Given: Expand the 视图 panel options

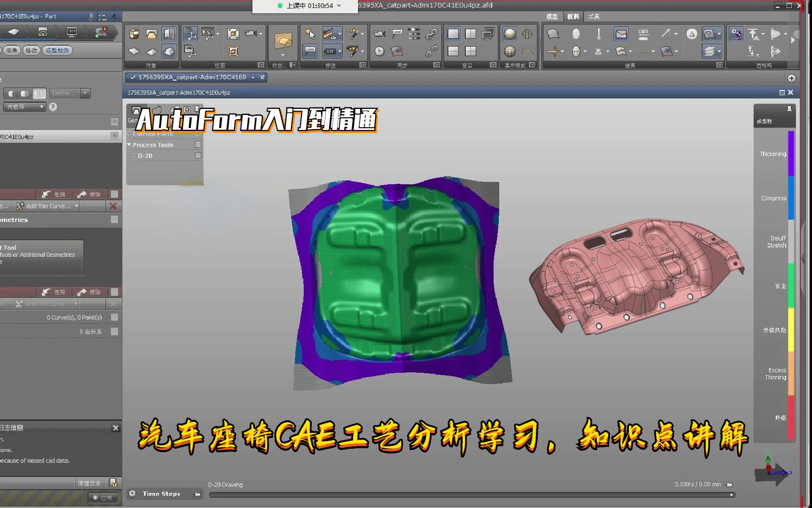Looking at the screenshot, I should [x=261, y=65].
